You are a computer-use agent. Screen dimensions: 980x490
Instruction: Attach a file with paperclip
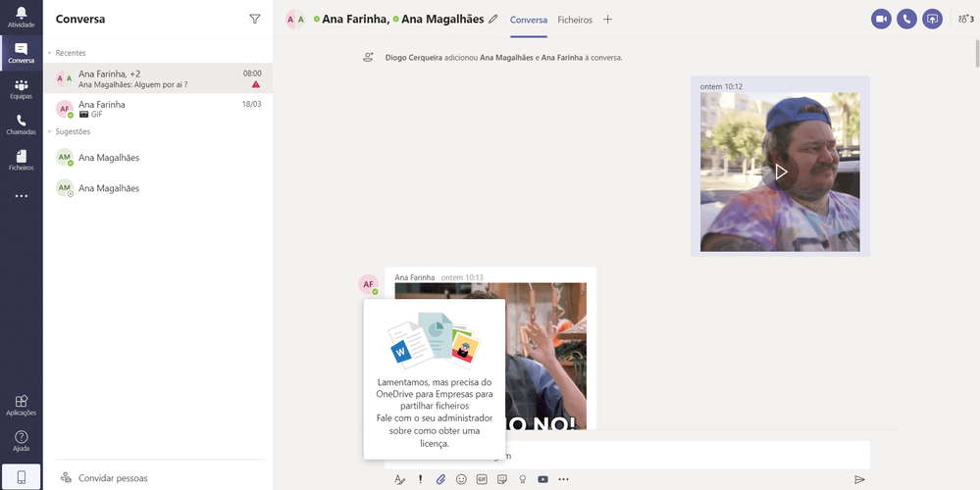pos(440,479)
